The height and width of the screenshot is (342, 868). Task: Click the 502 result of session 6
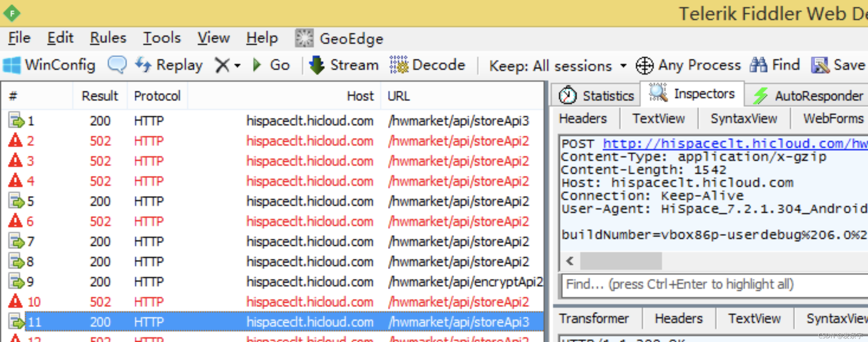point(100,221)
